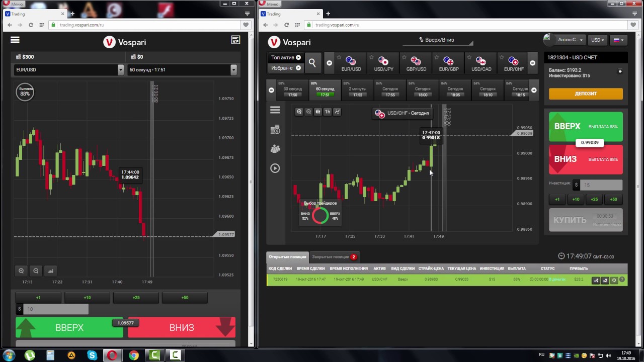Click the layout switch icon in the left window's header
This screenshot has height=362, width=644.
(235, 40)
